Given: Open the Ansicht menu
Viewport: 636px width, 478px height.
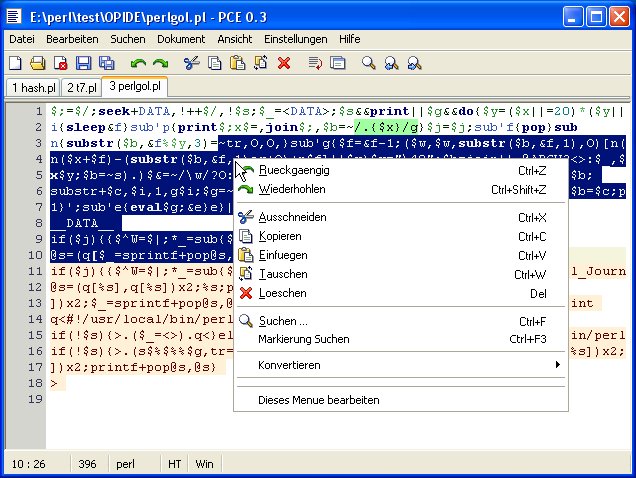Looking at the screenshot, I should (234, 39).
